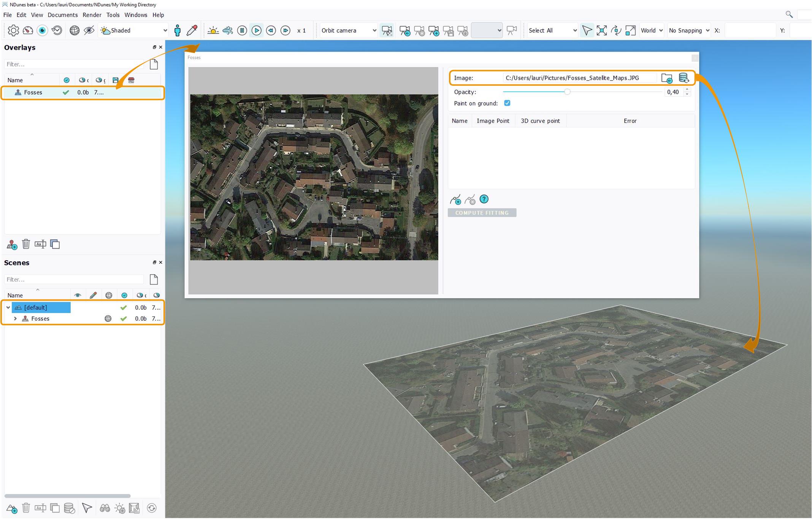
Task: Open the Orbit camera dropdown
Action: (x=348, y=30)
